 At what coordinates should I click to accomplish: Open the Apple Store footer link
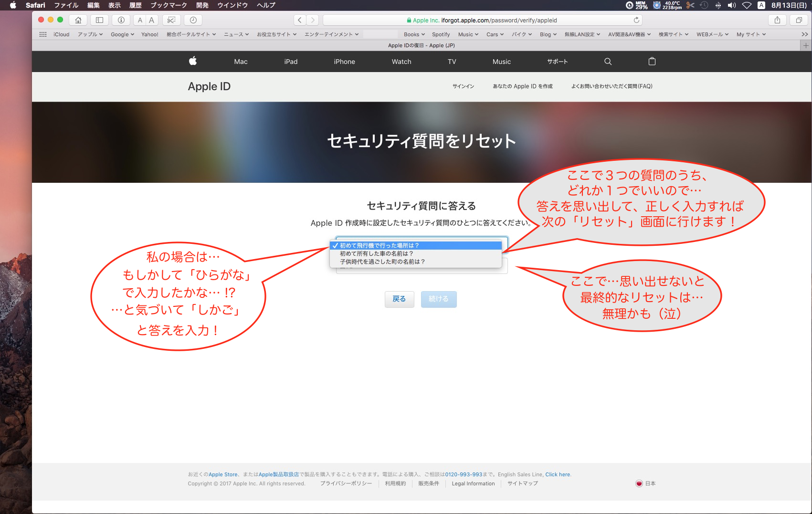click(223, 474)
